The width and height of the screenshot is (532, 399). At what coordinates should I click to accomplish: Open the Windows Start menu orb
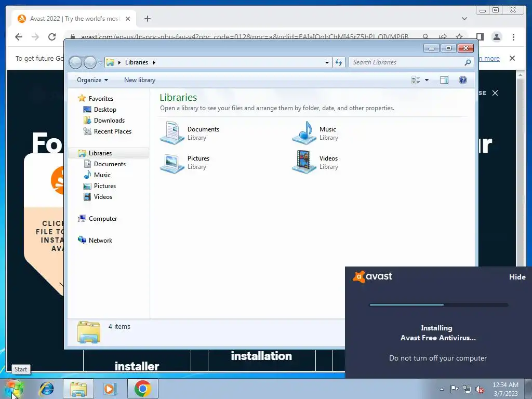pyautogui.click(x=14, y=389)
